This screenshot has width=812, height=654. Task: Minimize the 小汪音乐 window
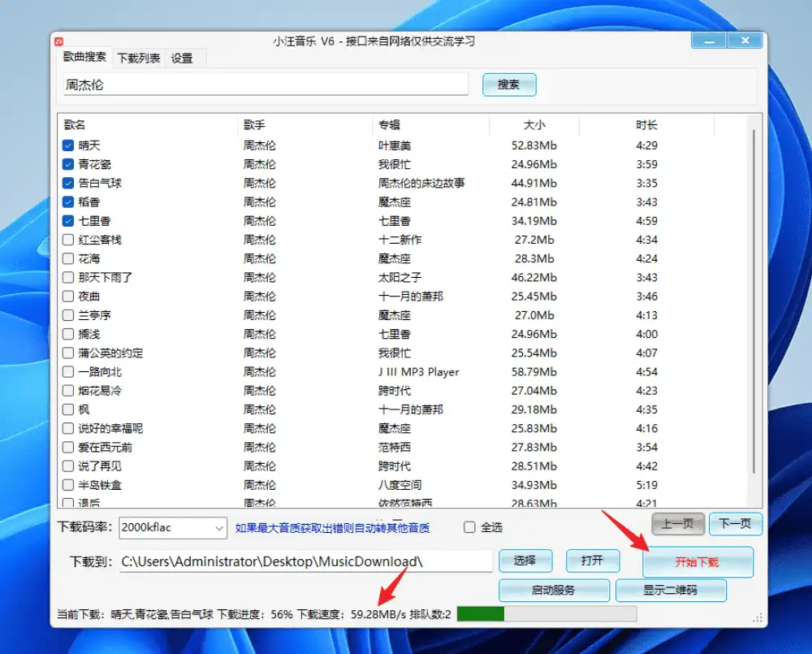tap(709, 41)
